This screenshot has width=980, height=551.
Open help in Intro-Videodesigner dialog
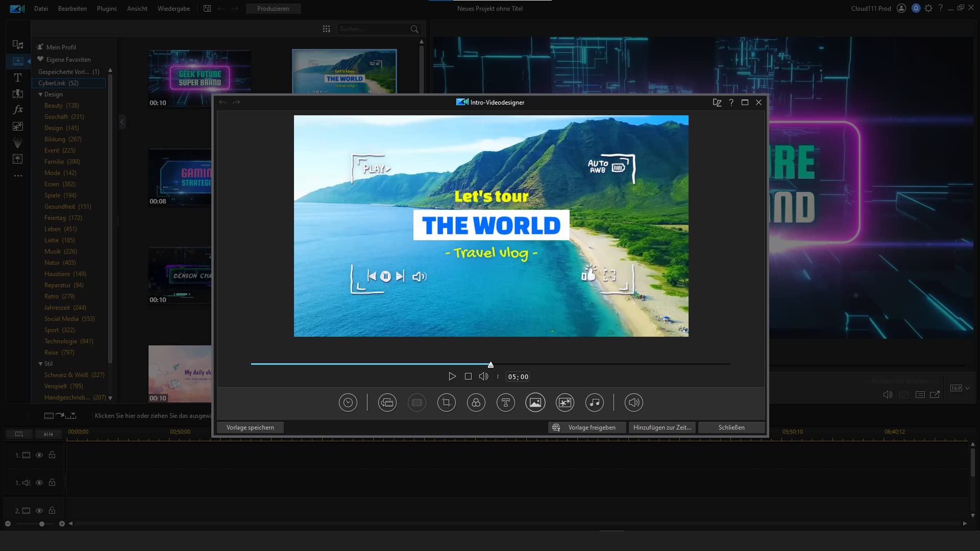731,103
